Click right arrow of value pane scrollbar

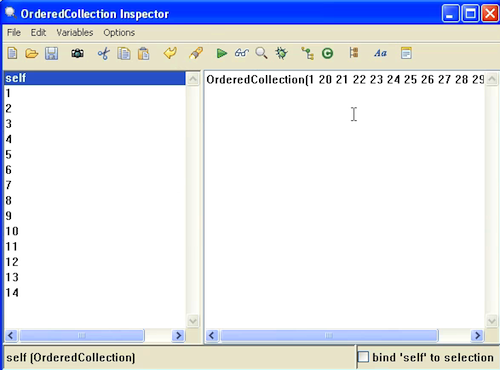(477, 335)
